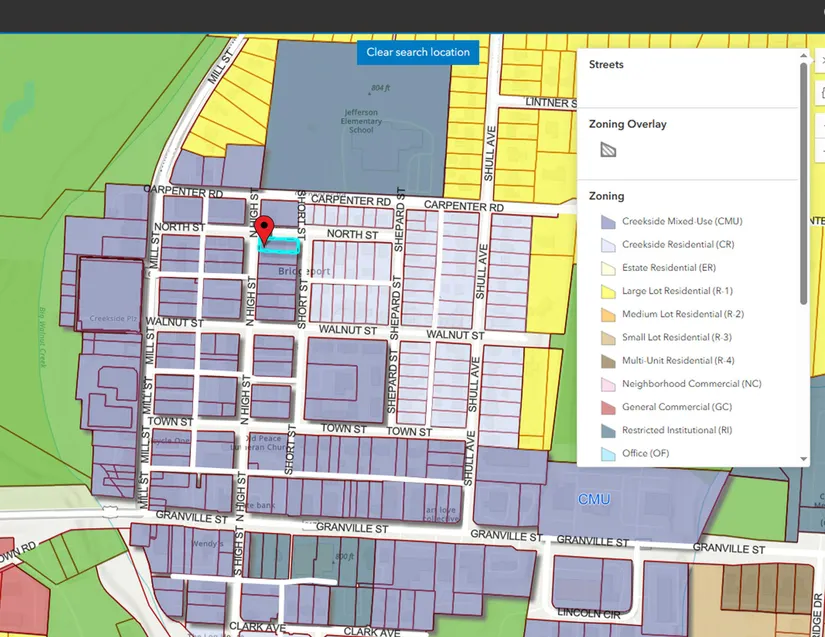Click the Wendy's label on the map
825x637 pixels.
point(204,544)
